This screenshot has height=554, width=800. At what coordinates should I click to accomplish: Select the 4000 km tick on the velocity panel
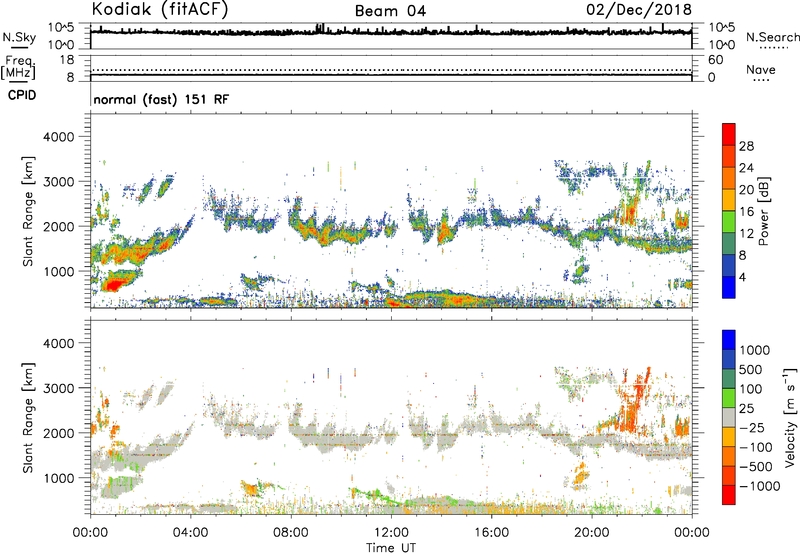tap(61, 343)
